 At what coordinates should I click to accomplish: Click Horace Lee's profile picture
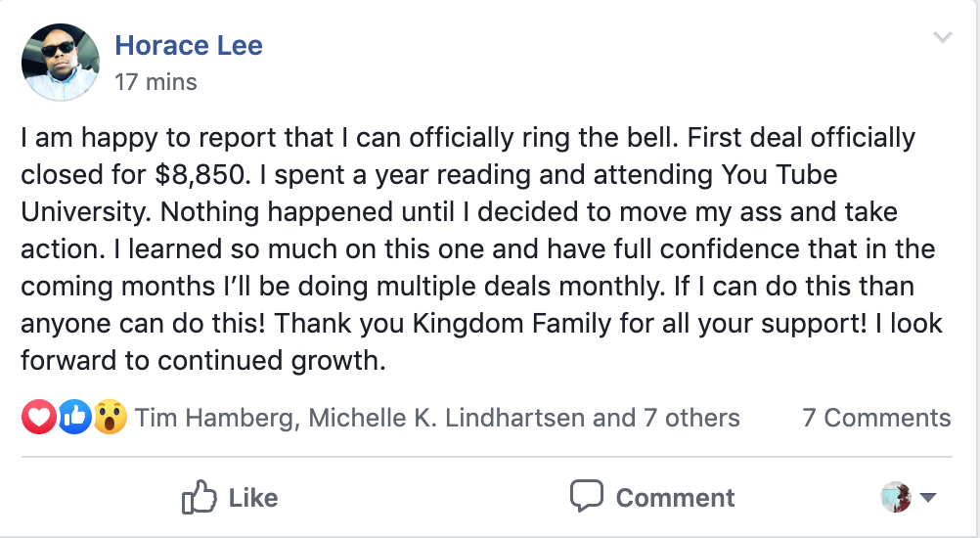coord(61,62)
